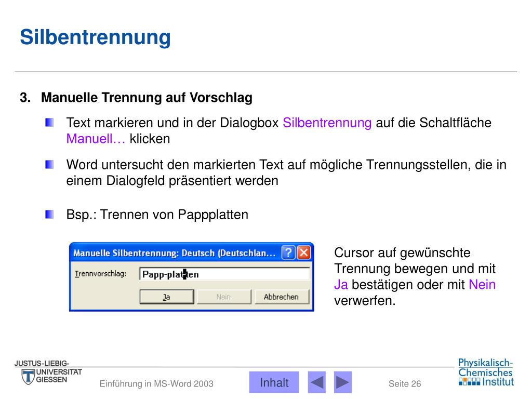
Task: Go to previous slide with left arrow
Action: [x=317, y=382]
